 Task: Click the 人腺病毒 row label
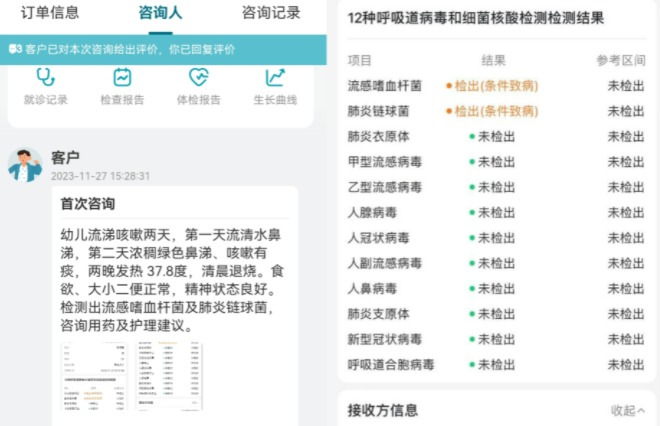click(x=372, y=213)
